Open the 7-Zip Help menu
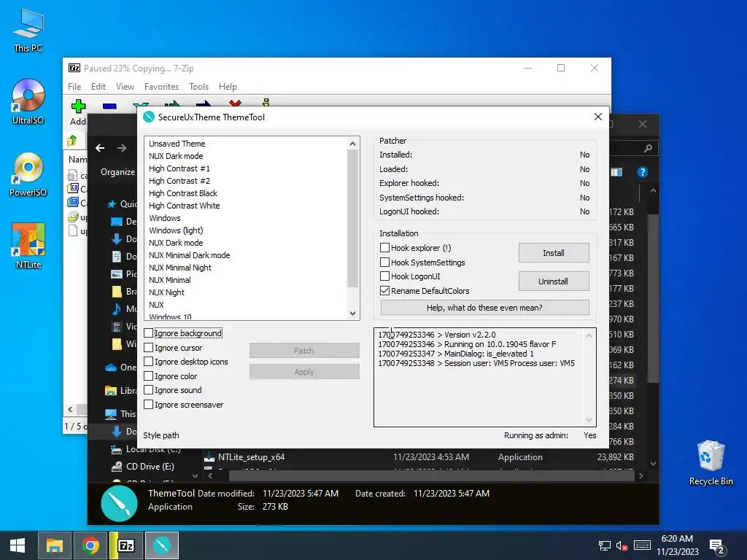The image size is (747, 560). (228, 87)
